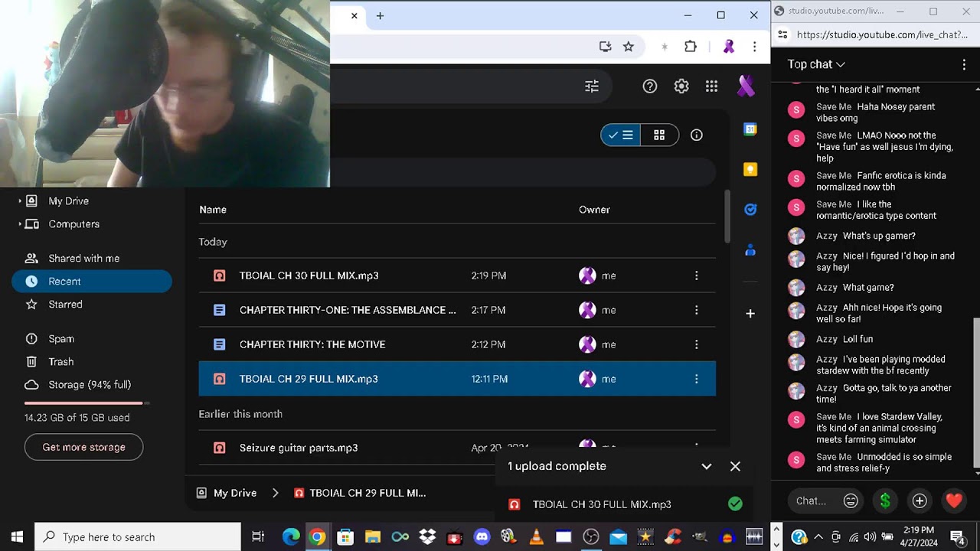This screenshot has width=980, height=551.
Task: Open Google account ribbon avatar in Drive
Action: [x=746, y=86]
